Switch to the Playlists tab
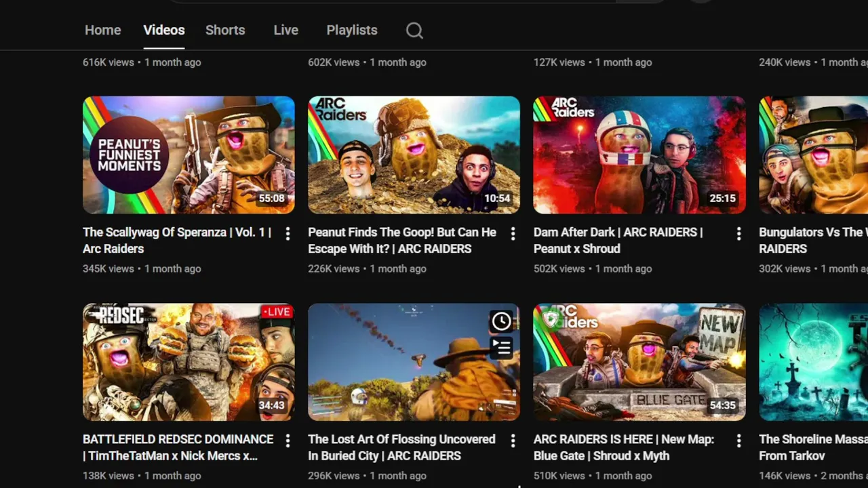Viewport: 868px width, 488px height. coord(352,30)
